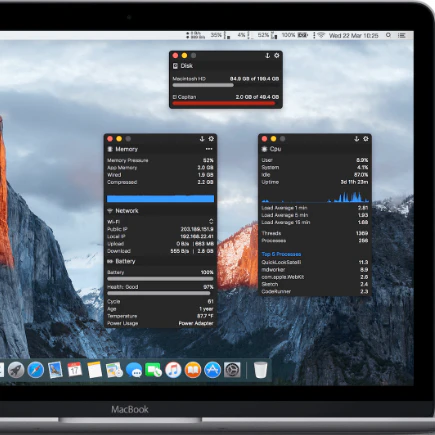Click the Wi-Fi icon in the menu bar

coord(321,35)
